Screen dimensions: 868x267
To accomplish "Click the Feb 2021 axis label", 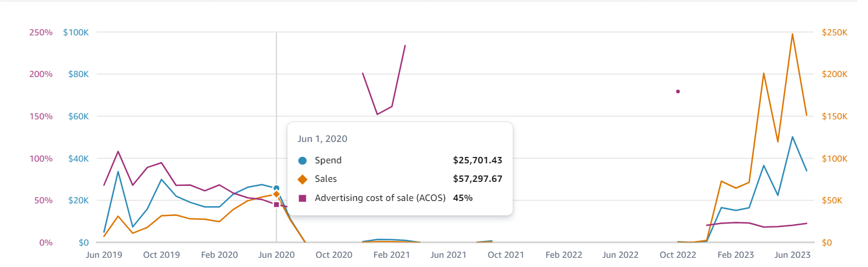I will tap(392, 255).
